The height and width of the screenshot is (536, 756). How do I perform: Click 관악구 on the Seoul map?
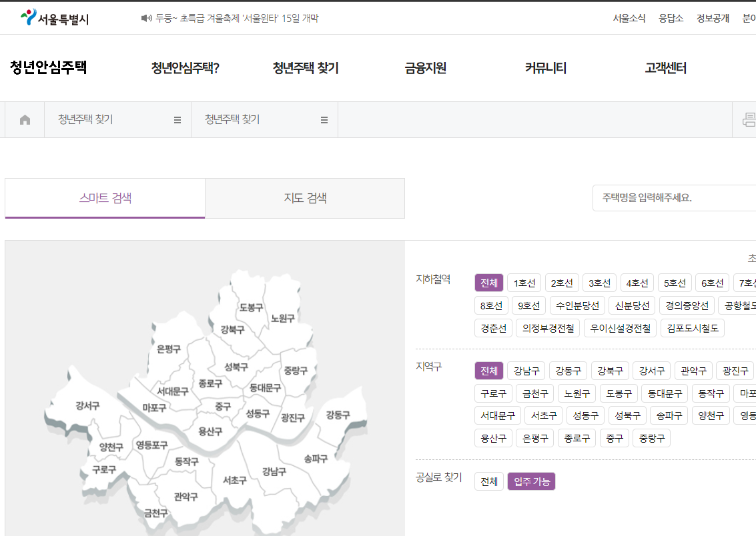coord(185,497)
